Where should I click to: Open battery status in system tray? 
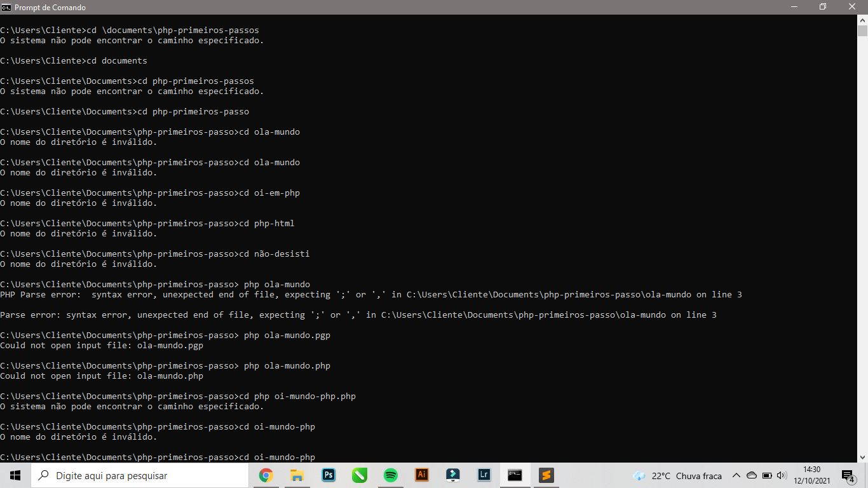point(767,475)
